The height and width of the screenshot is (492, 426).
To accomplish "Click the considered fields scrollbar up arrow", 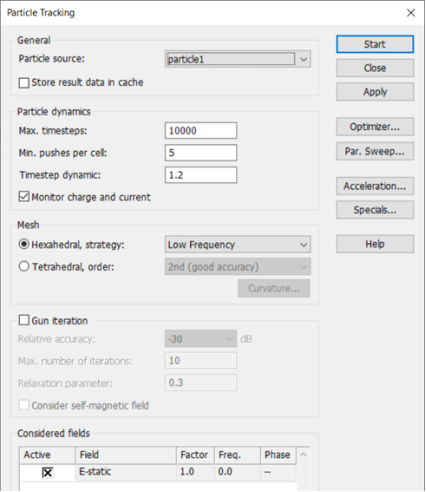I will point(303,455).
